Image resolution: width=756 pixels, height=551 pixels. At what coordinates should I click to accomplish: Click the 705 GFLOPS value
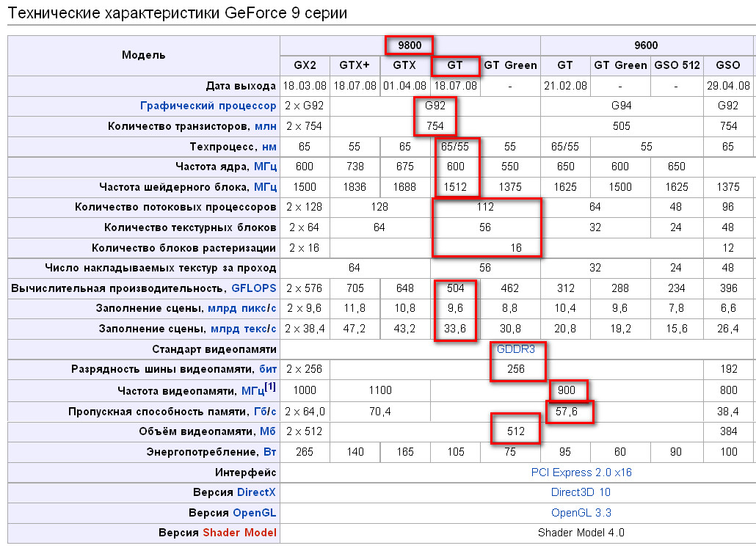355,288
